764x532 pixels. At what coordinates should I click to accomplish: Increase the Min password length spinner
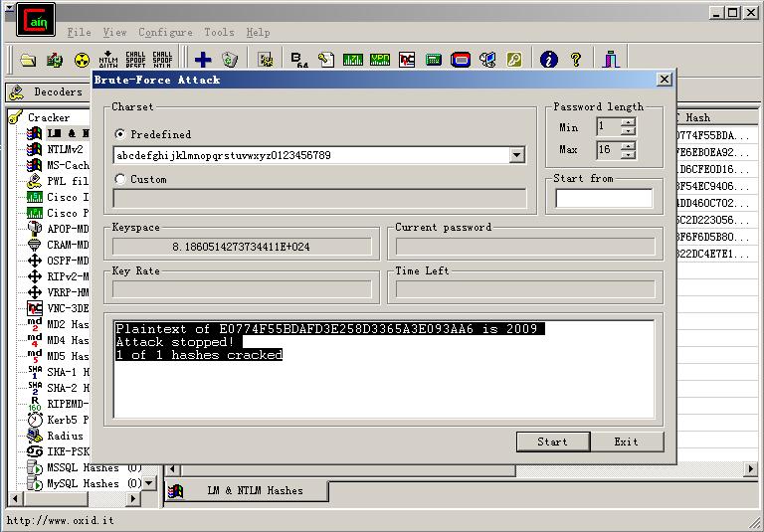click(628, 122)
